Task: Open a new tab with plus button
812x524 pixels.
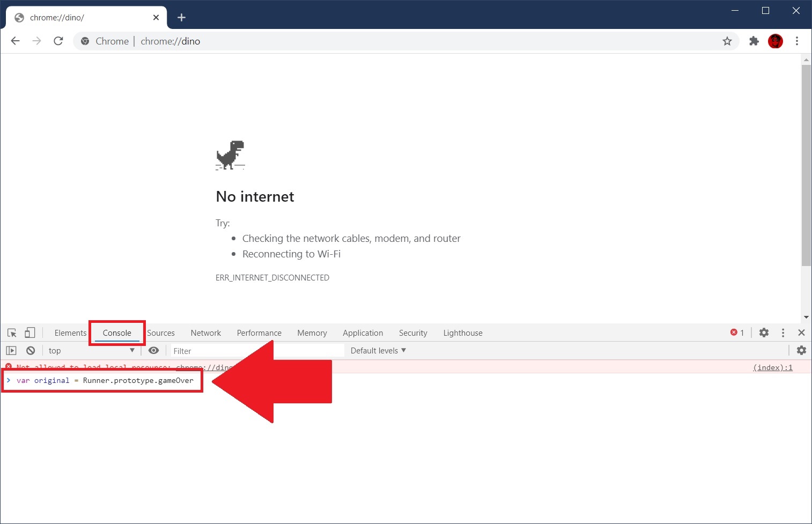Action: click(x=181, y=18)
